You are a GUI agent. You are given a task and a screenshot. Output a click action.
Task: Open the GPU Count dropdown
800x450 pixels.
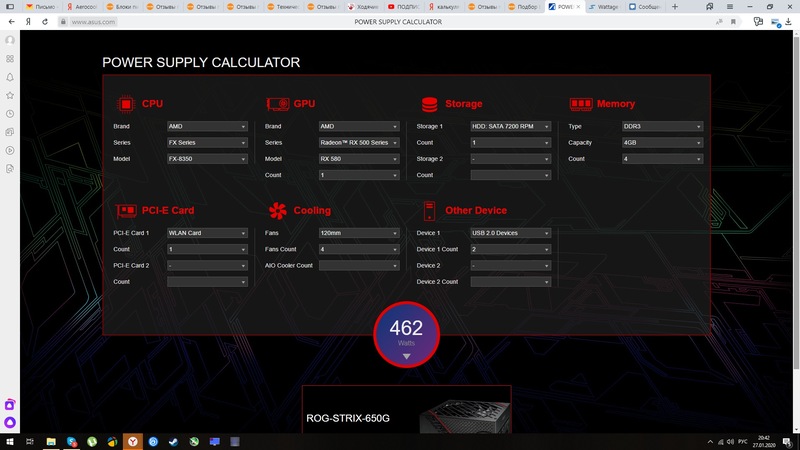(359, 175)
